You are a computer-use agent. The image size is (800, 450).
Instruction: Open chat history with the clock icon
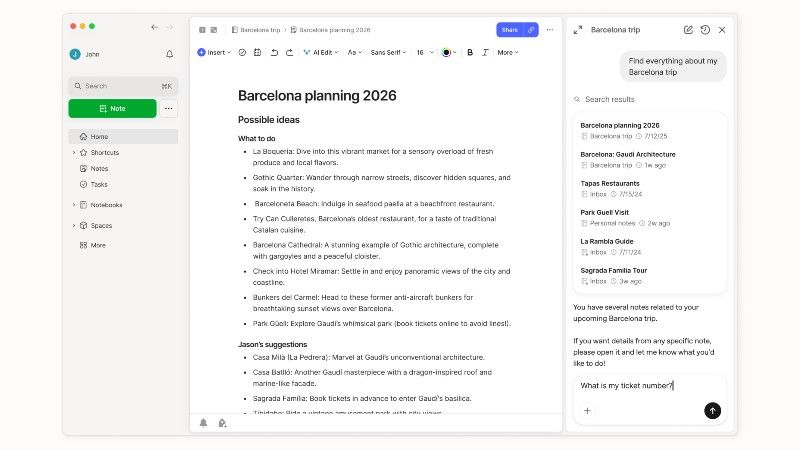point(705,30)
